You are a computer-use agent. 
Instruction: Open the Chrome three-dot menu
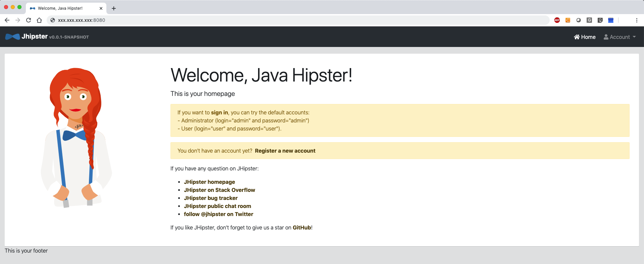[637, 20]
